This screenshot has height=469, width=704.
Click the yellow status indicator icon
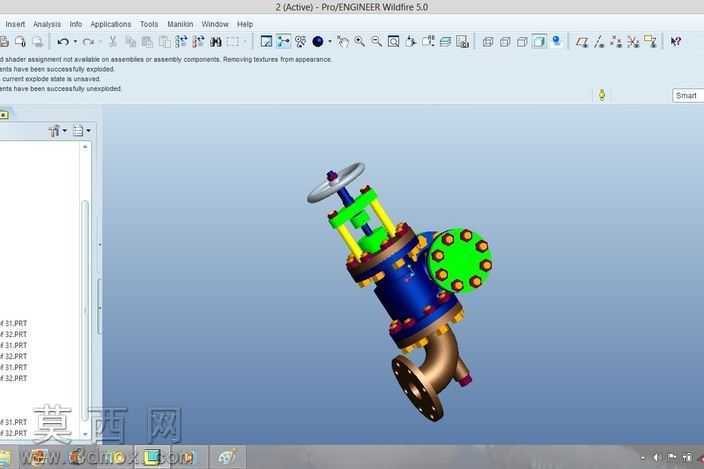tap(602, 95)
